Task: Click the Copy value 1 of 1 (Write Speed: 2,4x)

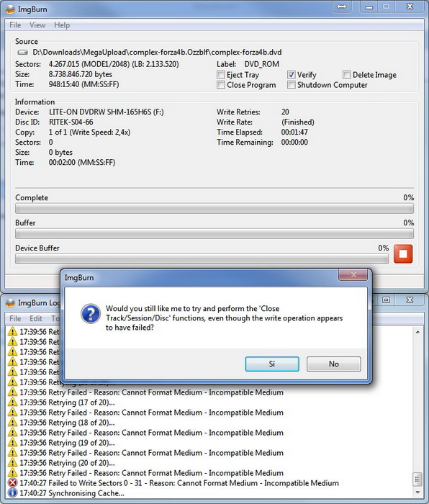Action: click(x=90, y=132)
